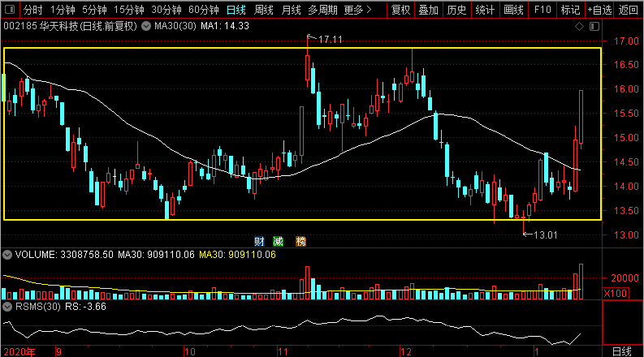
Task: Activate the 画线 drawing tool button
Action: click(x=513, y=10)
